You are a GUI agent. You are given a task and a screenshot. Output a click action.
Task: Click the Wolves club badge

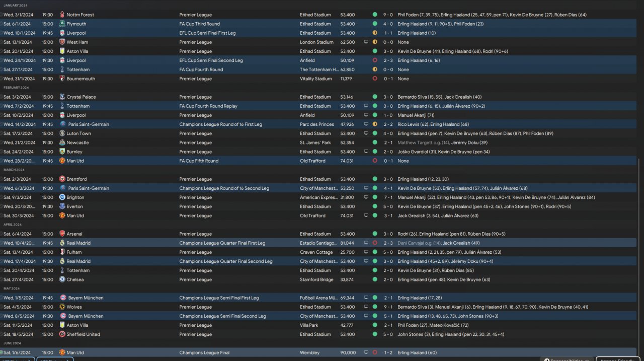coord(62,307)
